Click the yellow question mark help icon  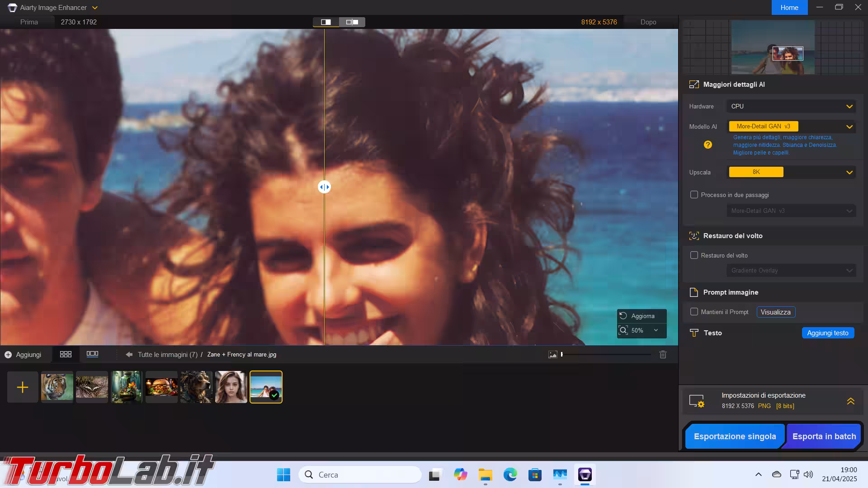[708, 145]
